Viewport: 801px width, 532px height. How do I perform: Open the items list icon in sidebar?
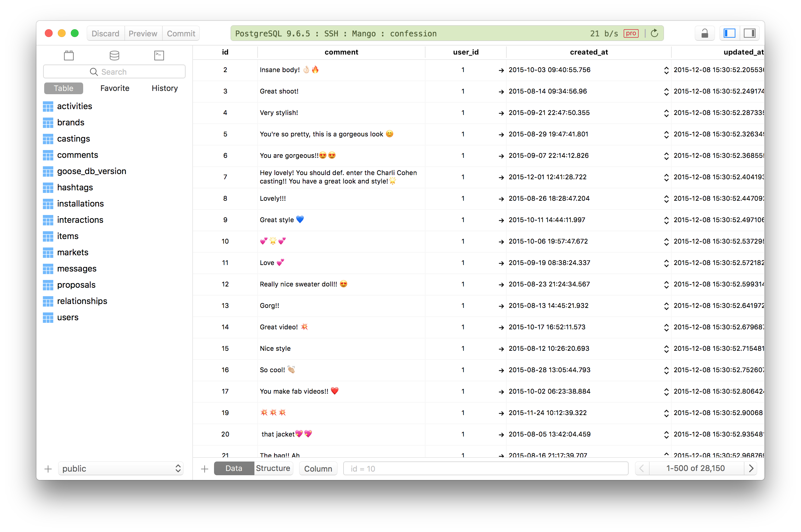coord(69,55)
